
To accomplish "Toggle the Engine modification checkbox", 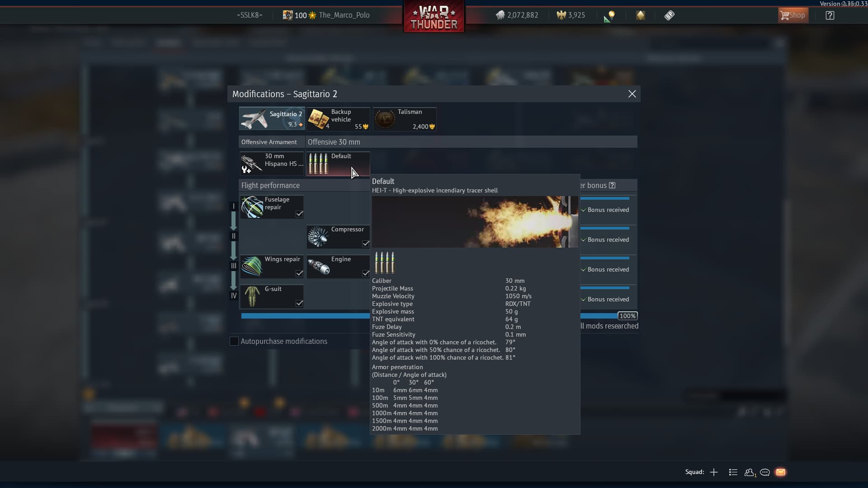I will pos(366,273).
